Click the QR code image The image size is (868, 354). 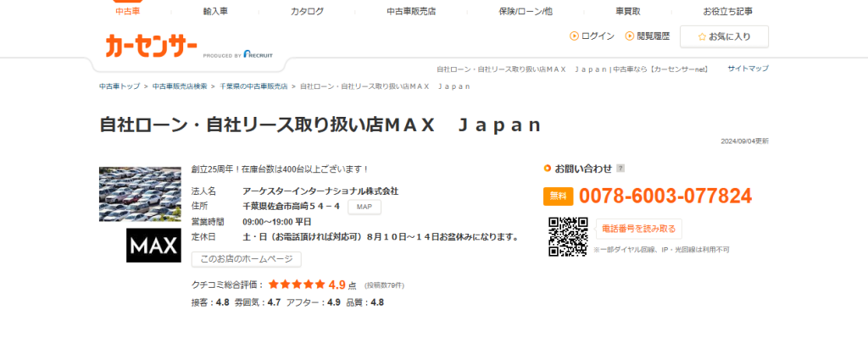[x=568, y=236]
